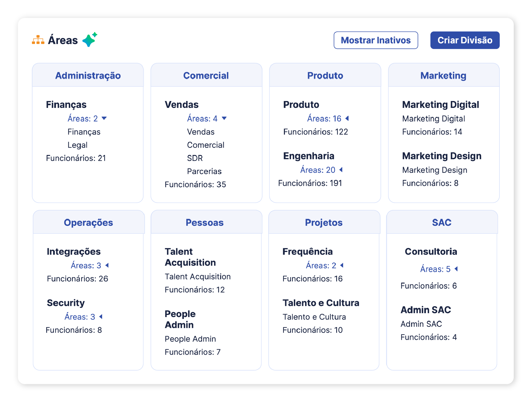532x403 pixels.
Task: Select the Legal area under Finanças
Action: point(78,145)
